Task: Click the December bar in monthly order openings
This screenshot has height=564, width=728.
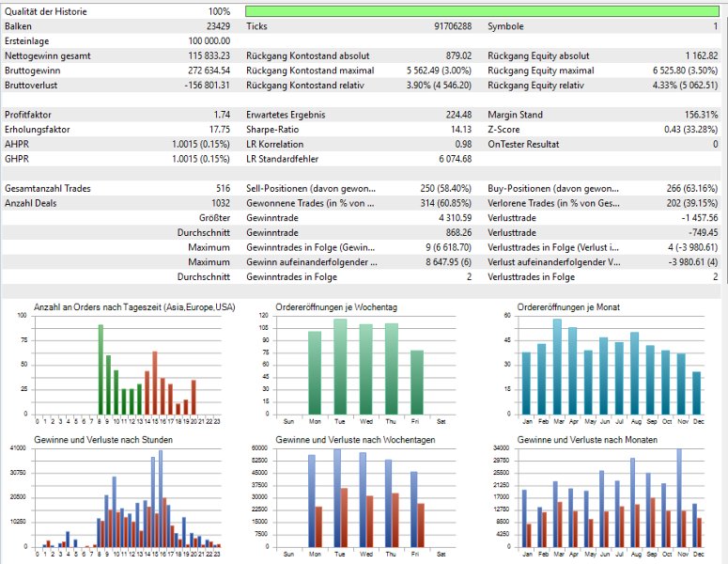Action: point(696,393)
